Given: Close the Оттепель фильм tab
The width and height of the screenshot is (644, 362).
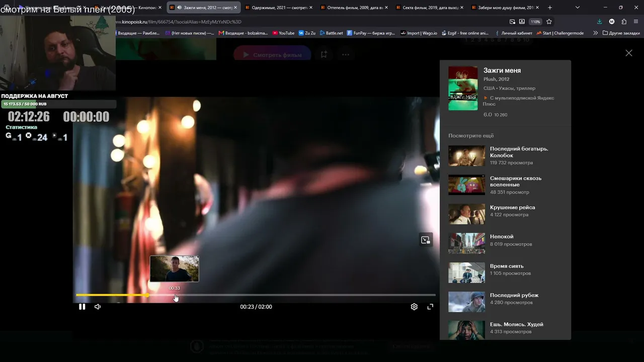Looking at the screenshot, I should [386, 8].
